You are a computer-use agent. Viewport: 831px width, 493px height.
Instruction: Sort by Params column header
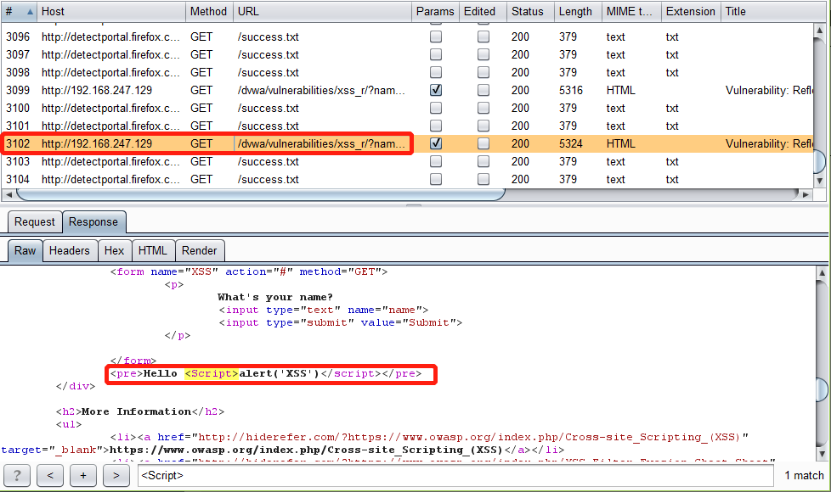tap(436, 12)
